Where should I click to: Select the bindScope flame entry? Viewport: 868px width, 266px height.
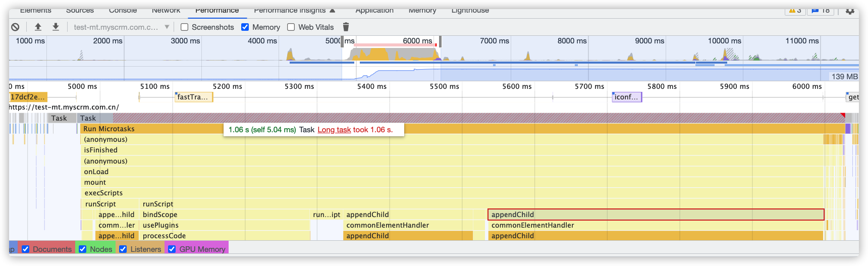pos(225,215)
